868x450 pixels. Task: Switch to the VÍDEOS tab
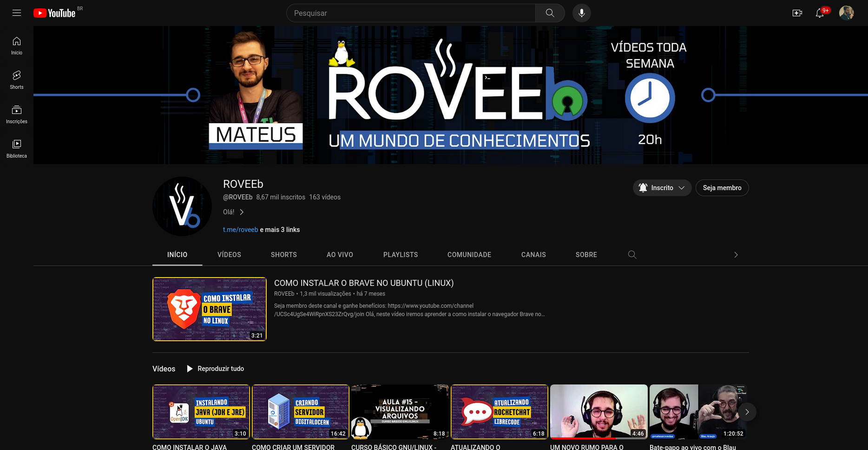coord(229,255)
